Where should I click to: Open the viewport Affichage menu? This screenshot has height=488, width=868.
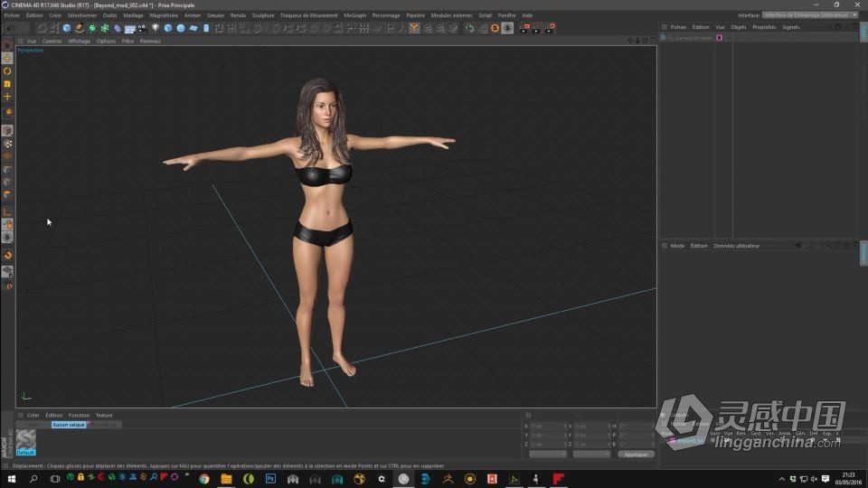(80, 41)
